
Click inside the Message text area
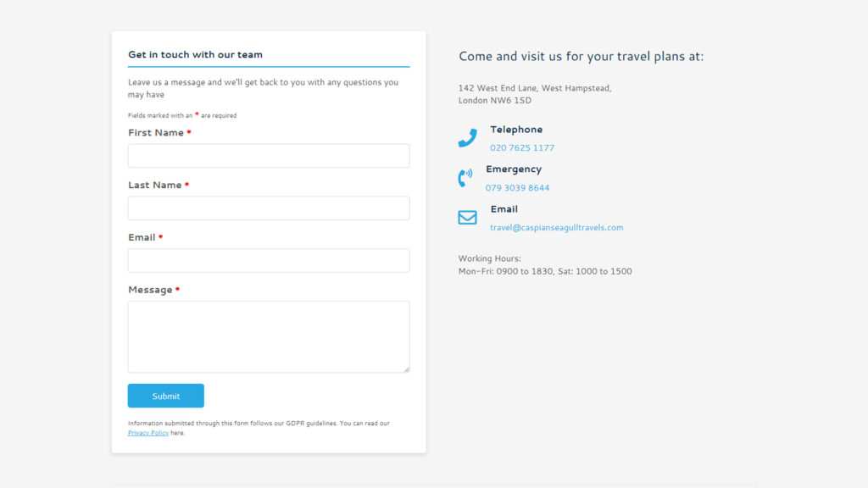click(x=269, y=337)
